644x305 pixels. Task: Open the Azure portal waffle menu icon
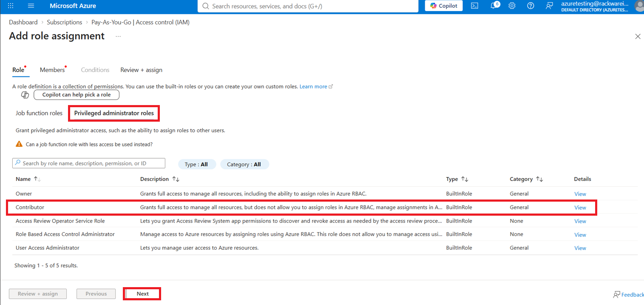click(x=11, y=6)
